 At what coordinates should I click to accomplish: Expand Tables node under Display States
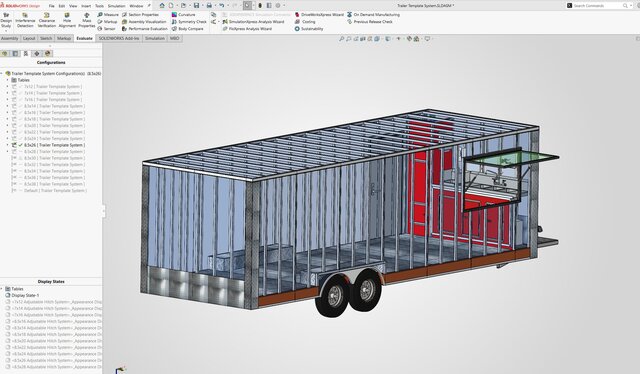[2, 289]
